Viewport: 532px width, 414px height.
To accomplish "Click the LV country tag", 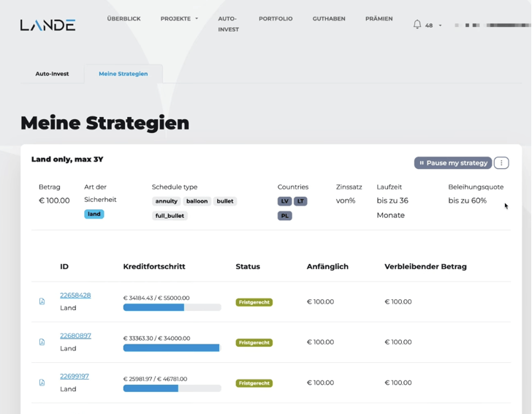I will point(284,201).
